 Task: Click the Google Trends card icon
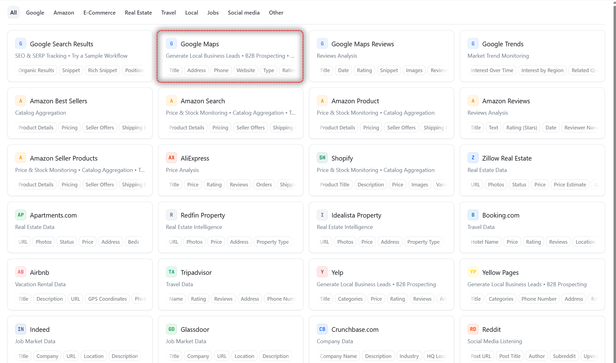tap(473, 44)
